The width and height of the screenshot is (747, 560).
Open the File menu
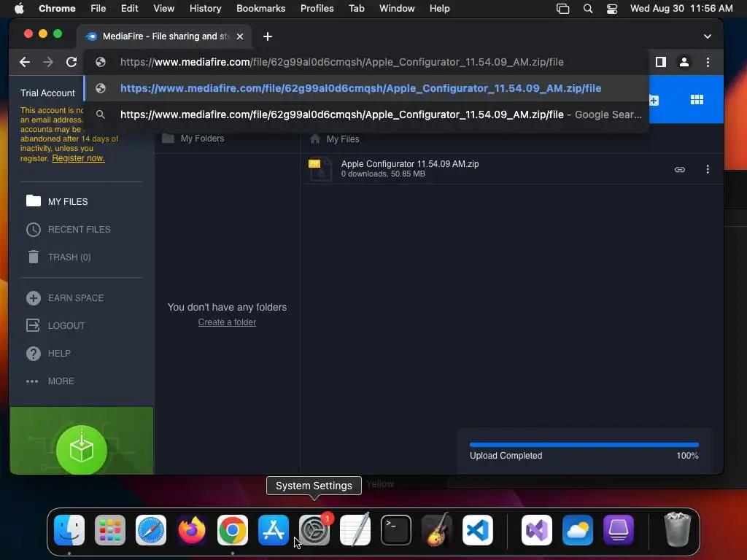coord(98,9)
